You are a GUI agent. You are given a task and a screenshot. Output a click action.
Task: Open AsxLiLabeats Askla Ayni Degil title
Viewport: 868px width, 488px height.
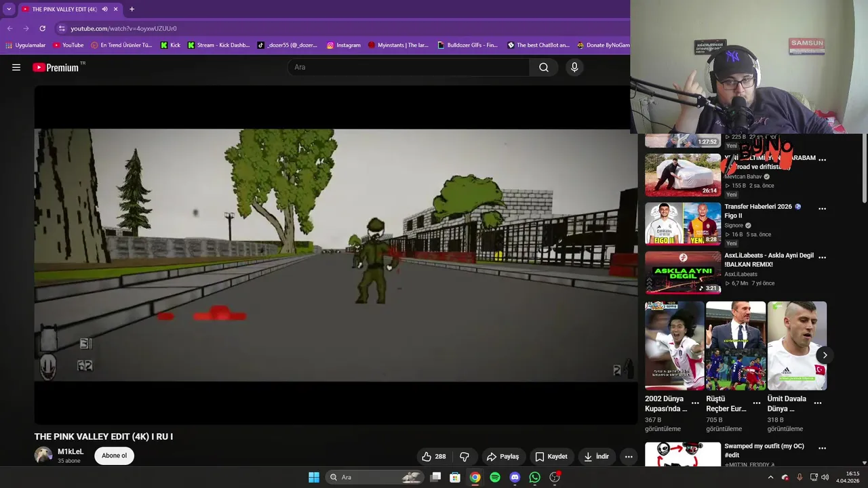[769, 260]
